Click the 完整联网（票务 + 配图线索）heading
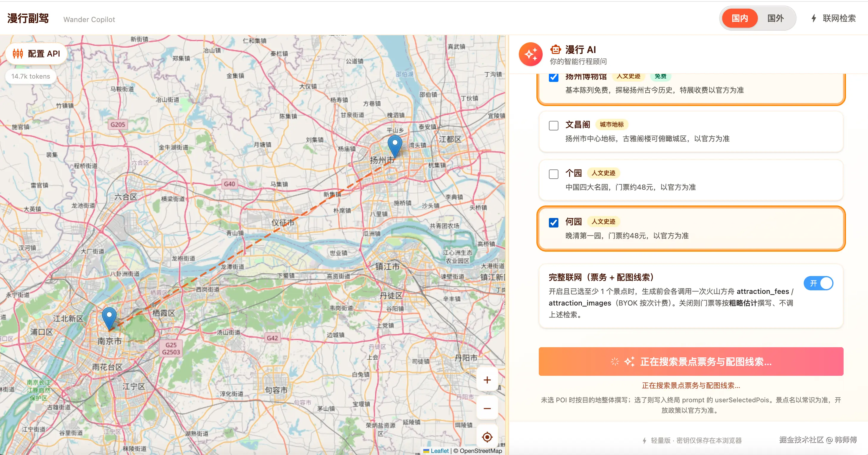Viewport: 868px width, 455px height. (601, 278)
